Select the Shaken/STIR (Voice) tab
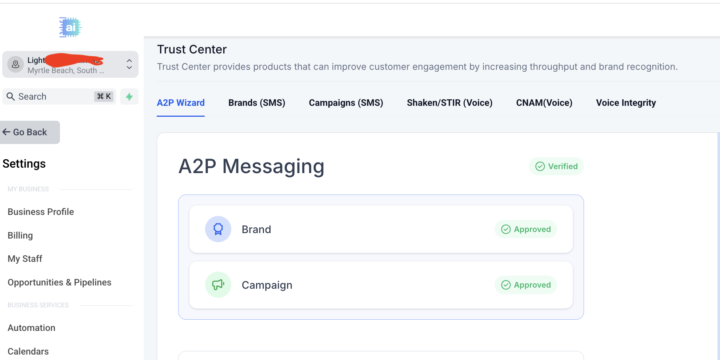720x360 pixels. click(450, 103)
